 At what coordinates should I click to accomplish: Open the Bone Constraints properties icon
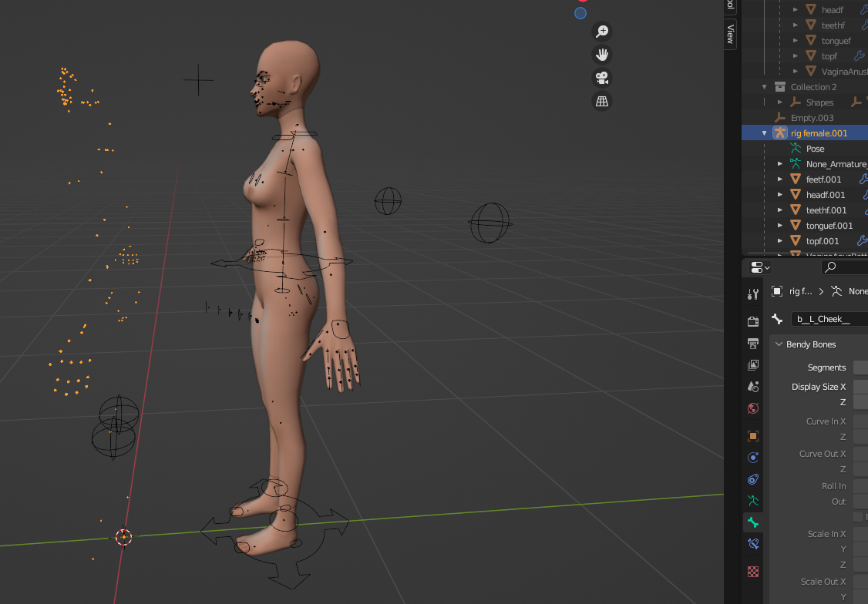[x=753, y=544]
